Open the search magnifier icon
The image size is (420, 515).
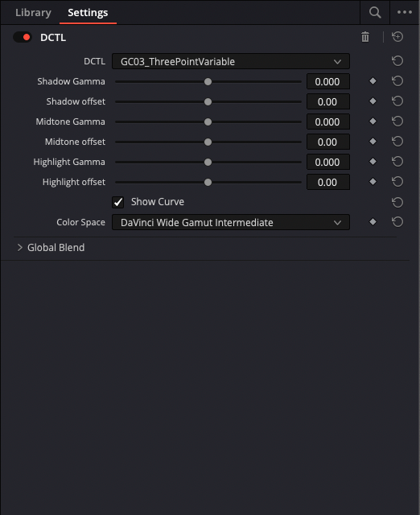point(375,13)
